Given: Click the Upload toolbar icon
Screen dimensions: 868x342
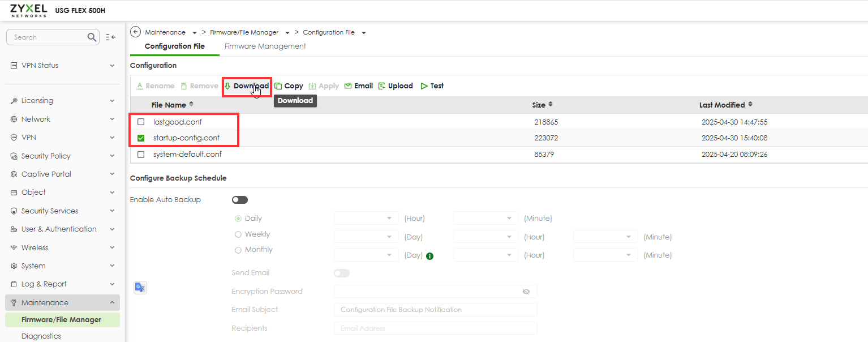Looking at the screenshot, I should (x=382, y=86).
